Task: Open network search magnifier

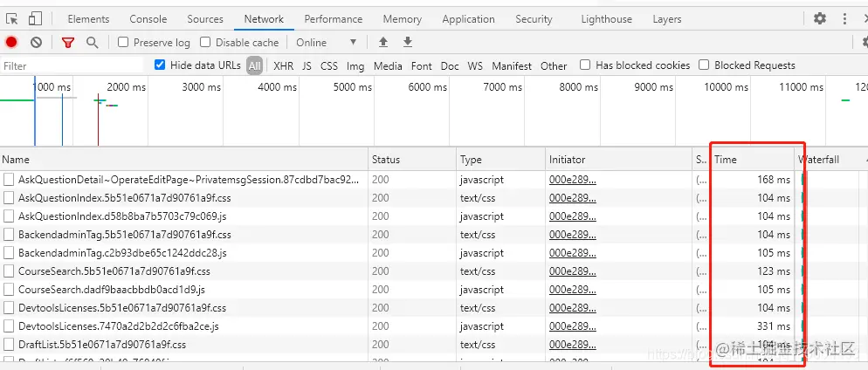Action: 92,42
